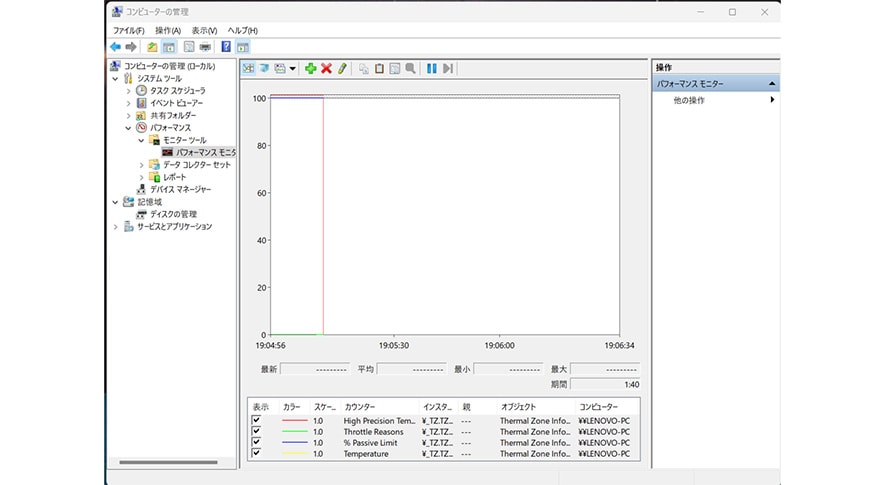Open the ファイル(F) menu
This screenshot has width=885, height=485.
(x=128, y=31)
